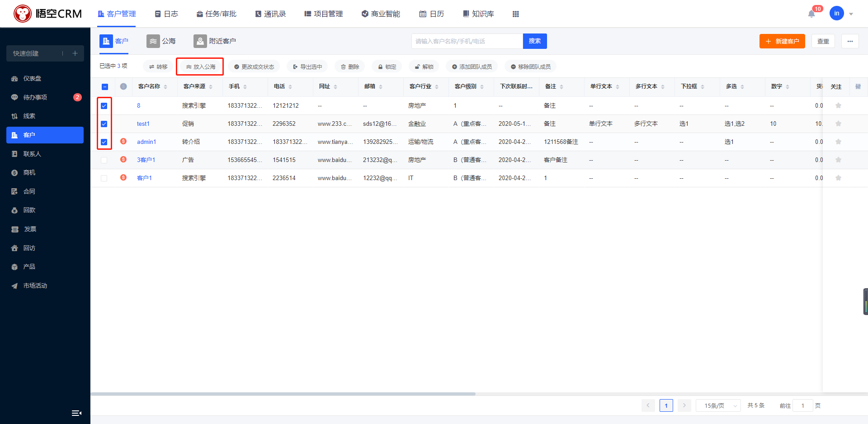Screen dimensions: 868x424
Task: Switch to 日志 top menu
Action: [166, 14]
